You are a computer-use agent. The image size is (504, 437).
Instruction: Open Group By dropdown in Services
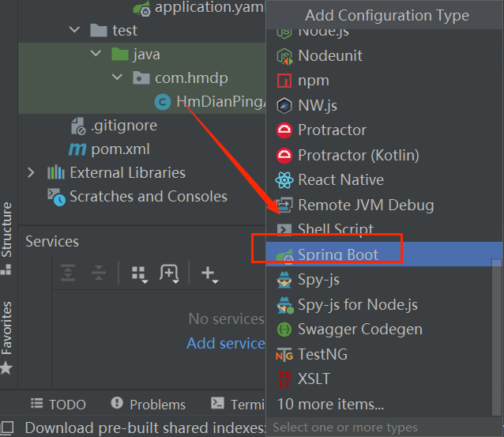pyautogui.click(x=140, y=274)
